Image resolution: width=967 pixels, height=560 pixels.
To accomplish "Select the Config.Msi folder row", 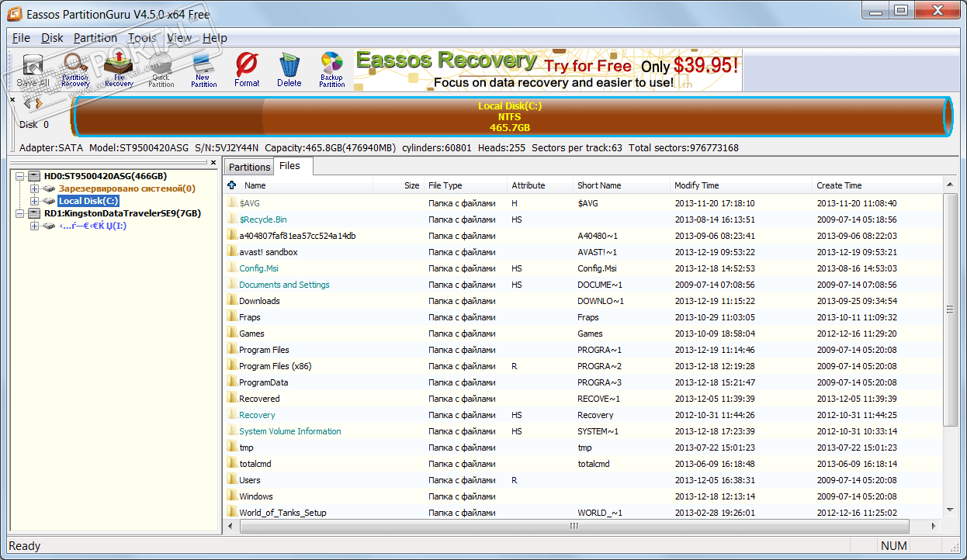I will click(584, 268).
